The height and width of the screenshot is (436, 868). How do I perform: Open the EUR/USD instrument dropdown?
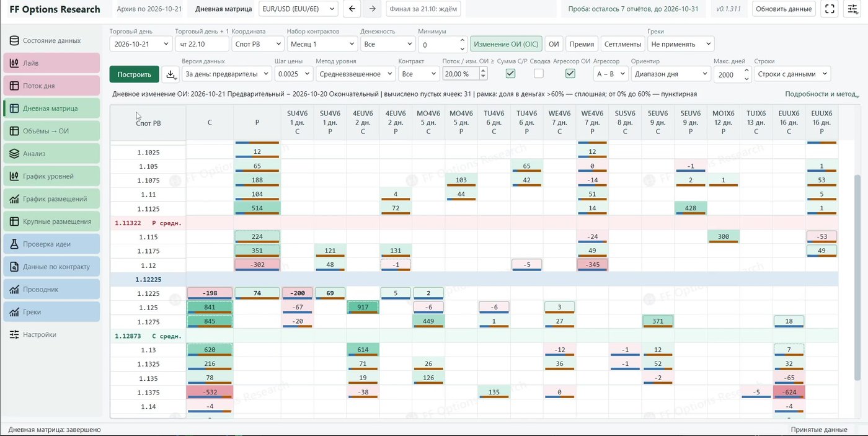[298, 9]
